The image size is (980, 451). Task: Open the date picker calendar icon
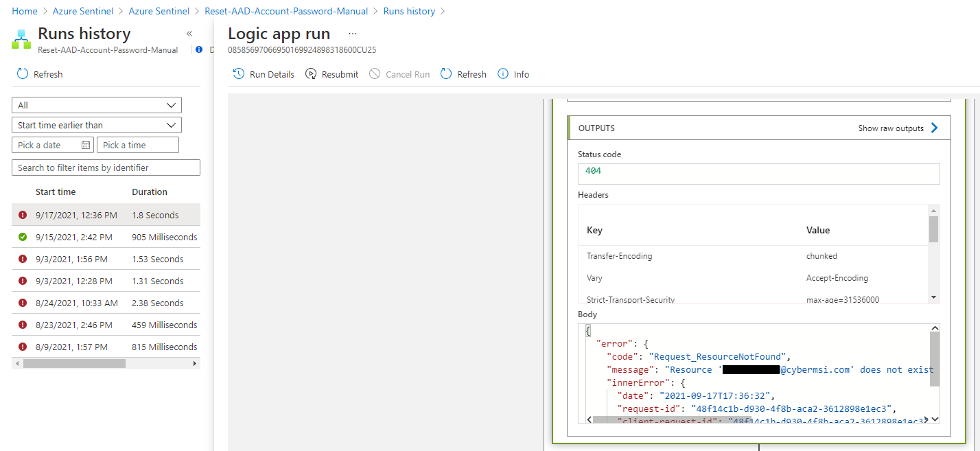pyautogui.click(x=86, y=145)
